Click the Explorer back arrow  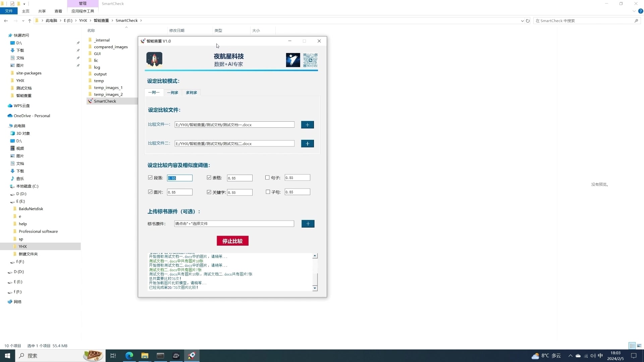coord(6,20)
